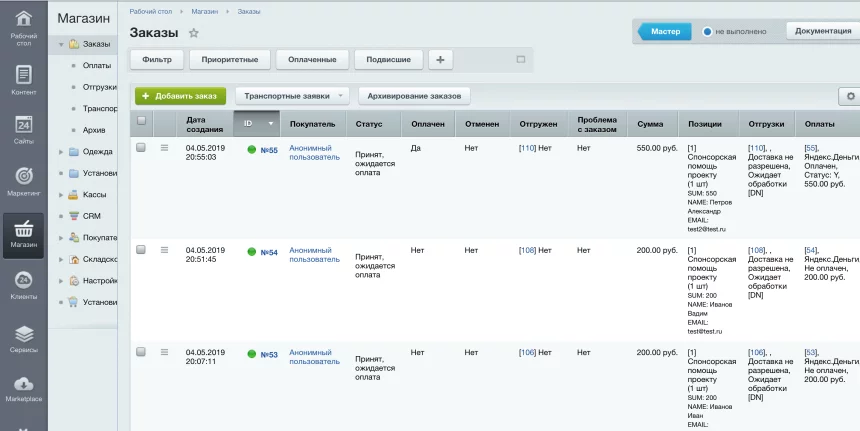Expand the Одежда tree item
The image size is (860, 431).
point(62,152)
